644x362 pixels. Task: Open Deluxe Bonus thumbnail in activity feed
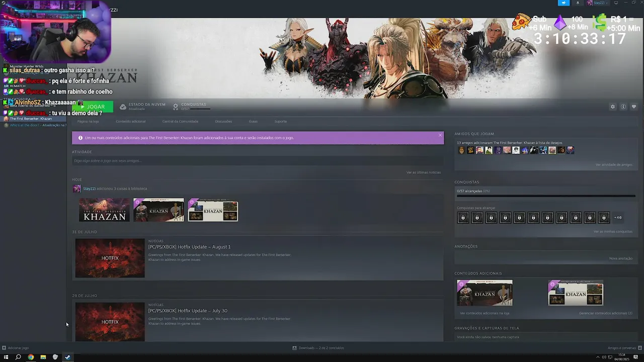(x=158, y=210)
